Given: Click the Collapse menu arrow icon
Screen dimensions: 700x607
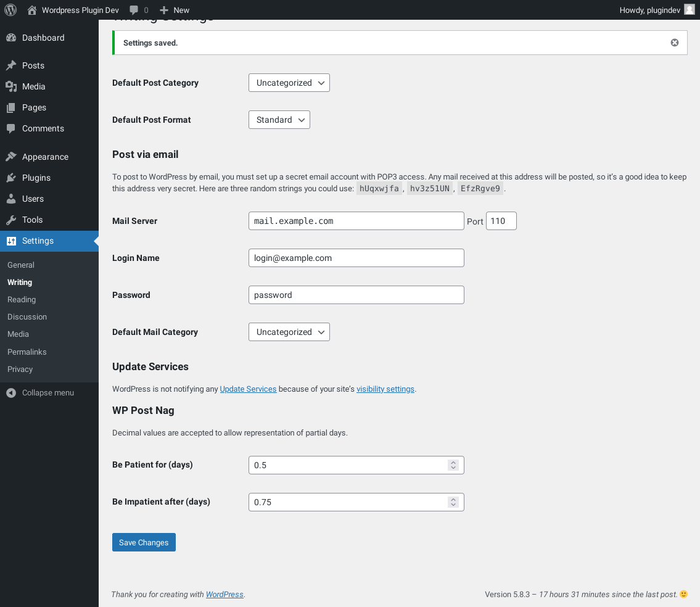Looking at the screenshot, I should click(x=11, y=392).
